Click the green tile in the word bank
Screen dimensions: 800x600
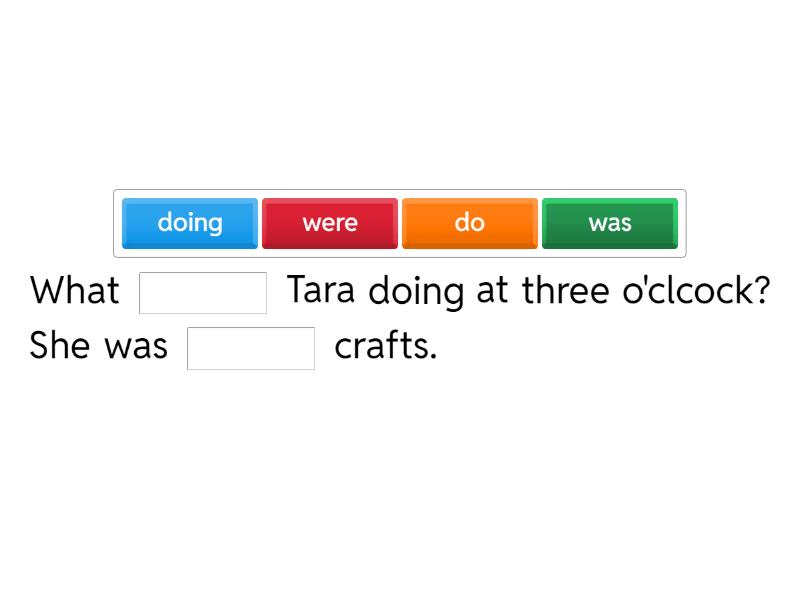[610, 223]
